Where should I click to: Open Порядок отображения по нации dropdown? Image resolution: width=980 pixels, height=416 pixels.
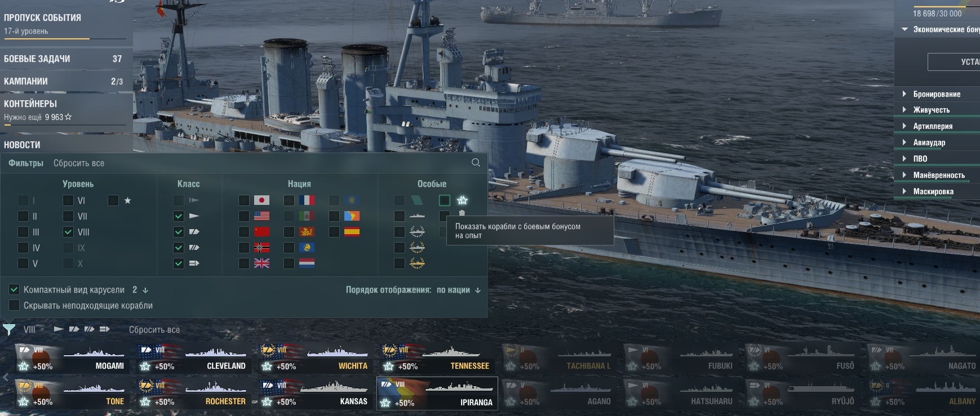(413, 290)
